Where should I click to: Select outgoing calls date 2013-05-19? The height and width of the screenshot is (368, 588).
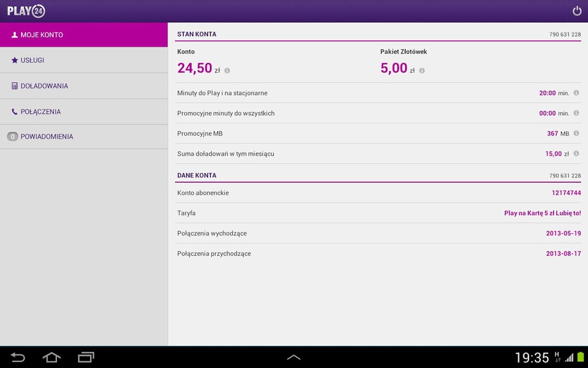[563, 234]
